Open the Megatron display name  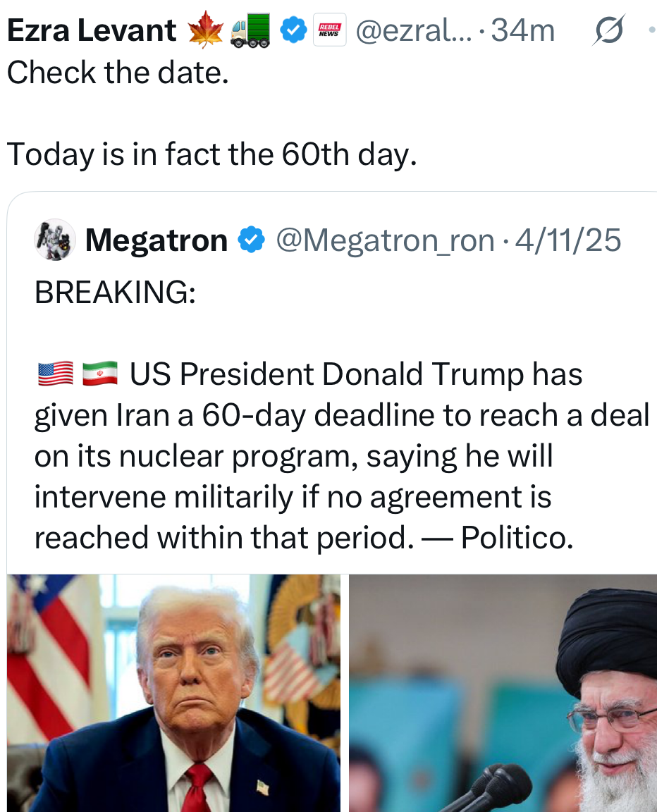tap(156, 240)
